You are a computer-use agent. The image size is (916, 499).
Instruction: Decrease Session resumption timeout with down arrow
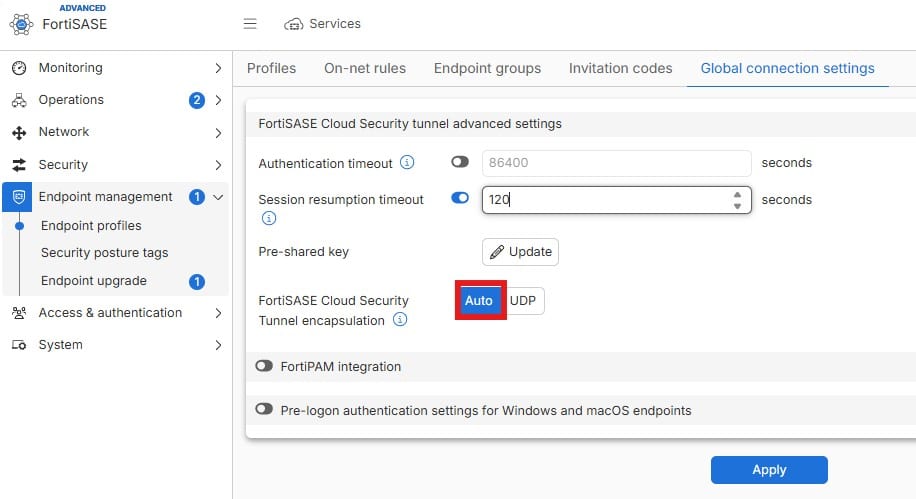737,206
